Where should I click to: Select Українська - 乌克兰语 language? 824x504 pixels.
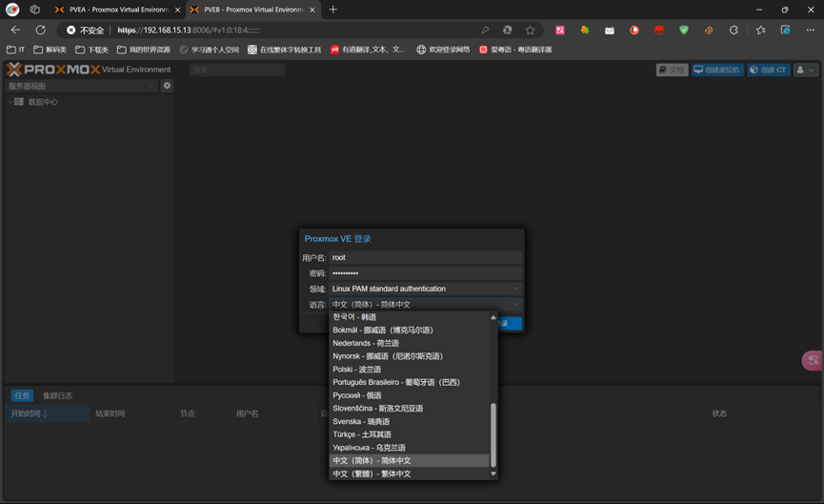[x=409, y=448]
